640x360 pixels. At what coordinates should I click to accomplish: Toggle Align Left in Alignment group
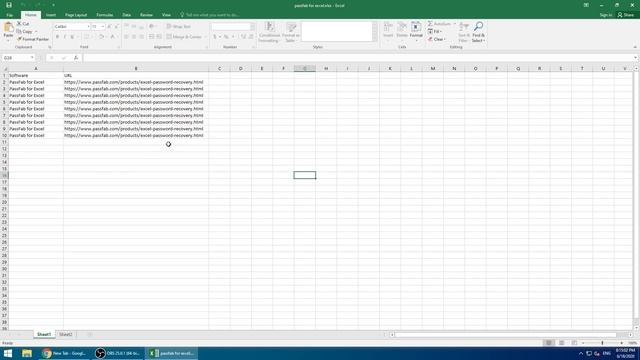(127, 37)
